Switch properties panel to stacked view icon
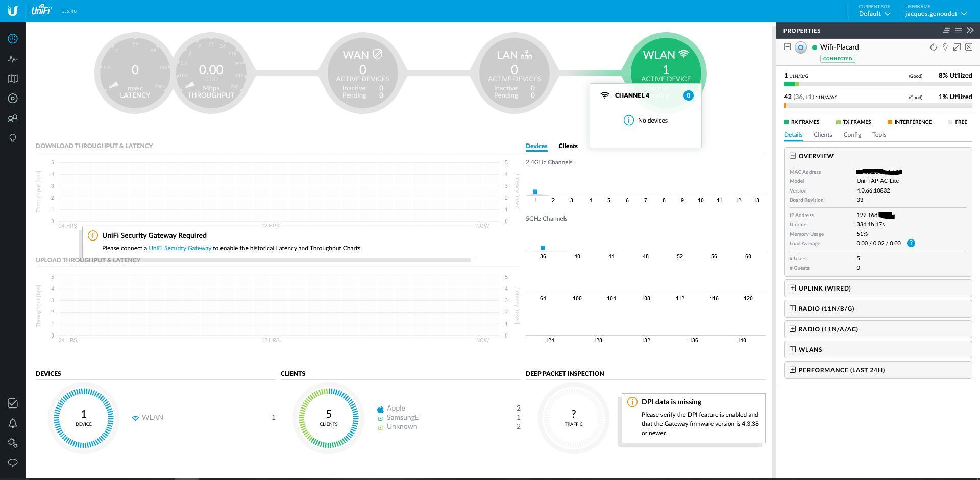The image size is (980, 480). [947, 31]
